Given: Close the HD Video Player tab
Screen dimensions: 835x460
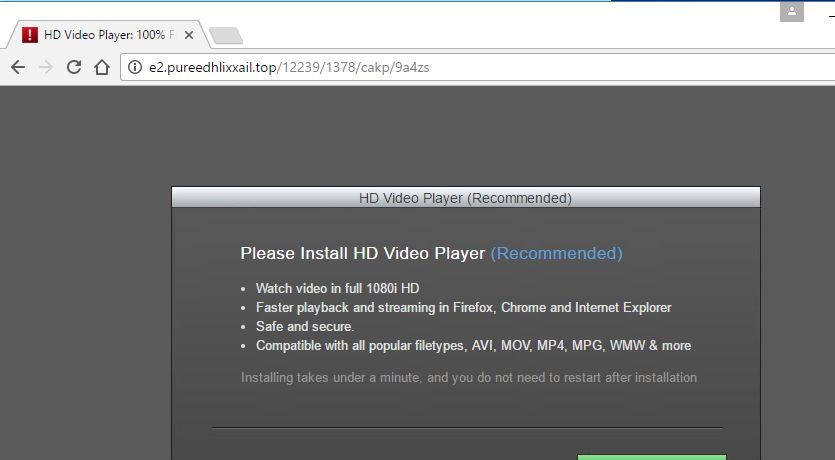Looking at the screenshot, I should [x=189, y=35].
